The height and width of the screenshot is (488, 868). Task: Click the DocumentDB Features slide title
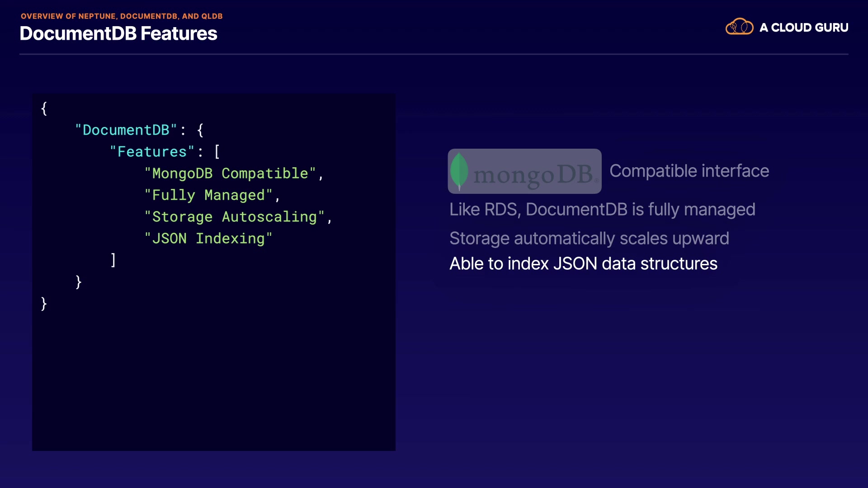(x=118, y=34)
